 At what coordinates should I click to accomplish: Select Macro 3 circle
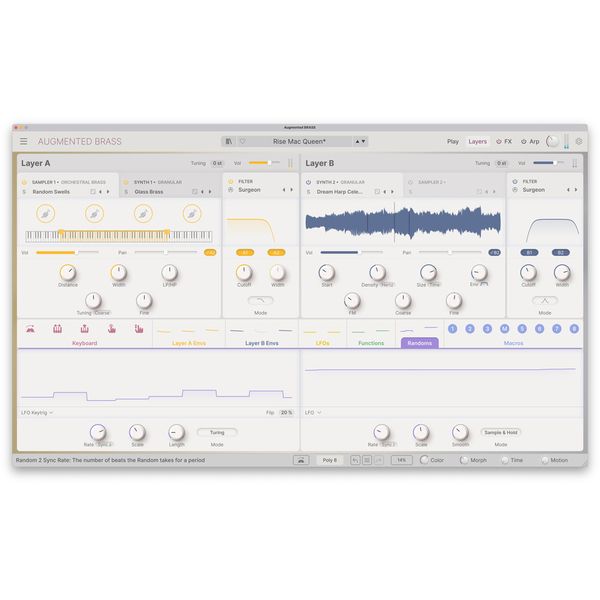(x=487, y=329)
